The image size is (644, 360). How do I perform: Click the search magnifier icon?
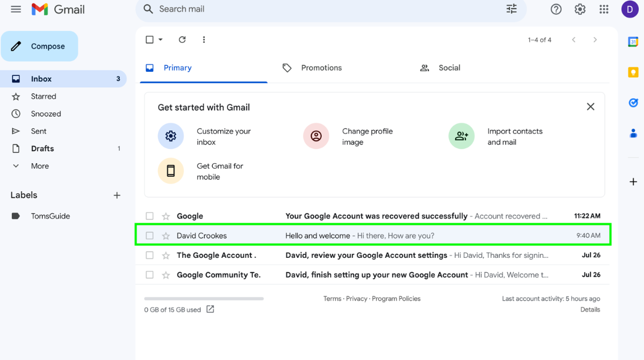tap(148, 9)
